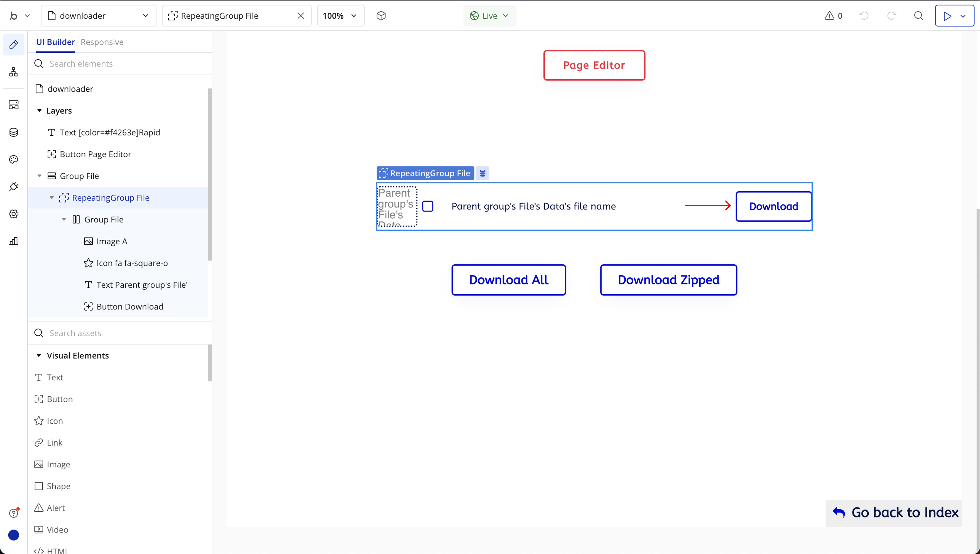
Task: Open the Live version dropdown
Action: tap(489, 16)
